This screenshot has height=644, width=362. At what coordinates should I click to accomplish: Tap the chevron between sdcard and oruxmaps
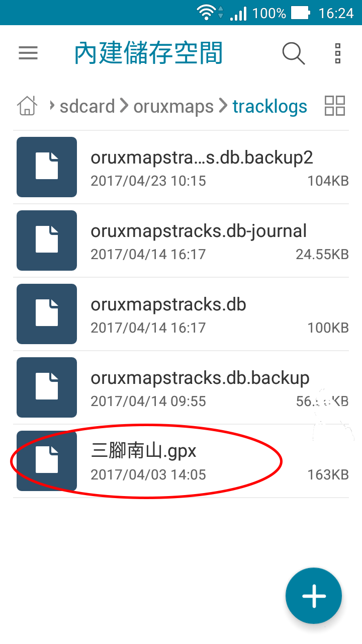click(x=124, y=106)
